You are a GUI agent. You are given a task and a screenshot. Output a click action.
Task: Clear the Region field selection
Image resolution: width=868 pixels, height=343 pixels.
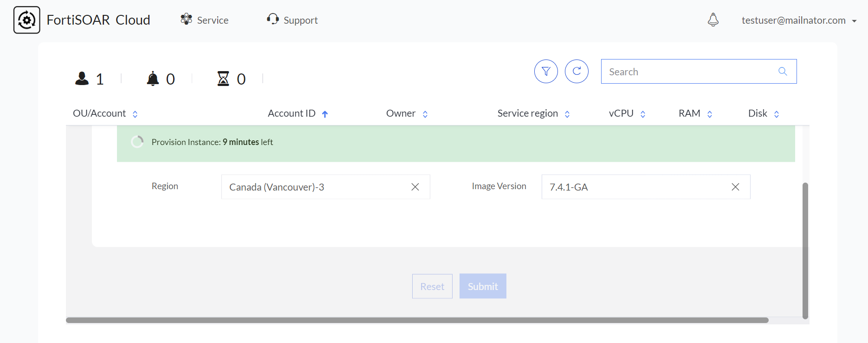415,187
